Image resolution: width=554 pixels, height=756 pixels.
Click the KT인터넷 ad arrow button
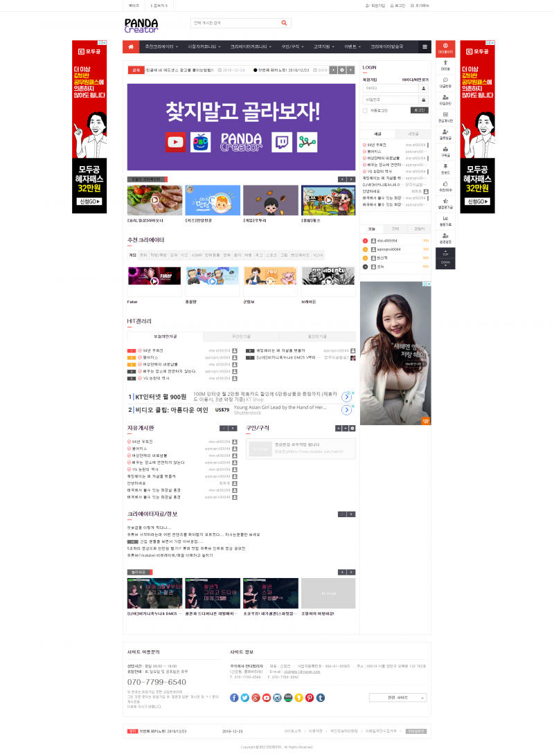click(346, 397)
